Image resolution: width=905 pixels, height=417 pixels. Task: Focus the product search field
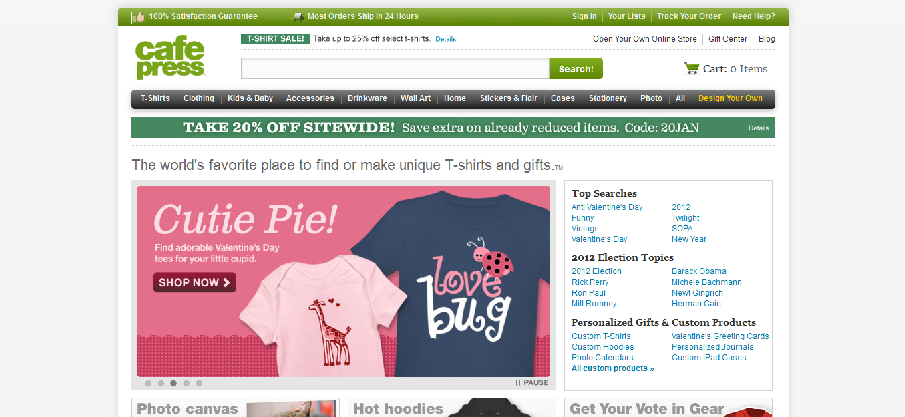[x=395, y=69]
